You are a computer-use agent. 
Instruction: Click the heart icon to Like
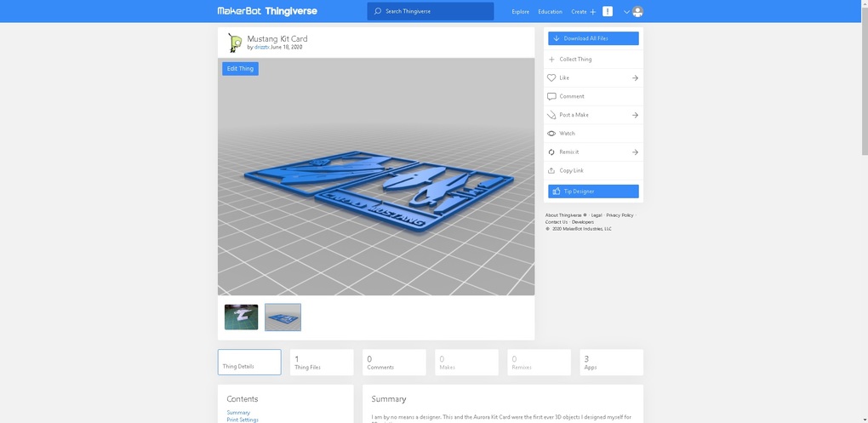point(551,78)
